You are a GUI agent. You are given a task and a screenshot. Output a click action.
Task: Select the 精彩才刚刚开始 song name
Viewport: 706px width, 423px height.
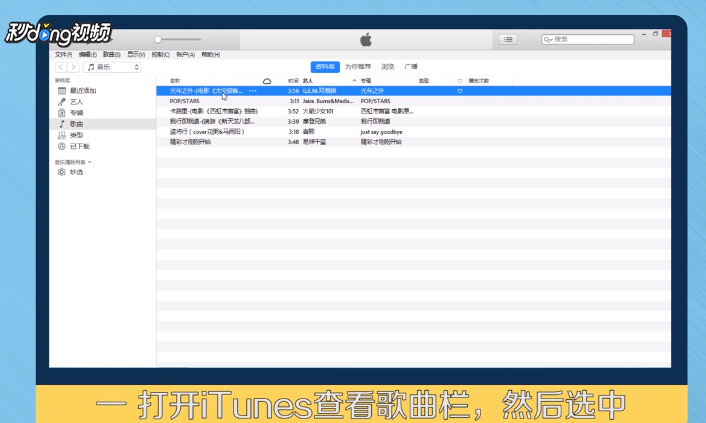(x=190, y=142)
